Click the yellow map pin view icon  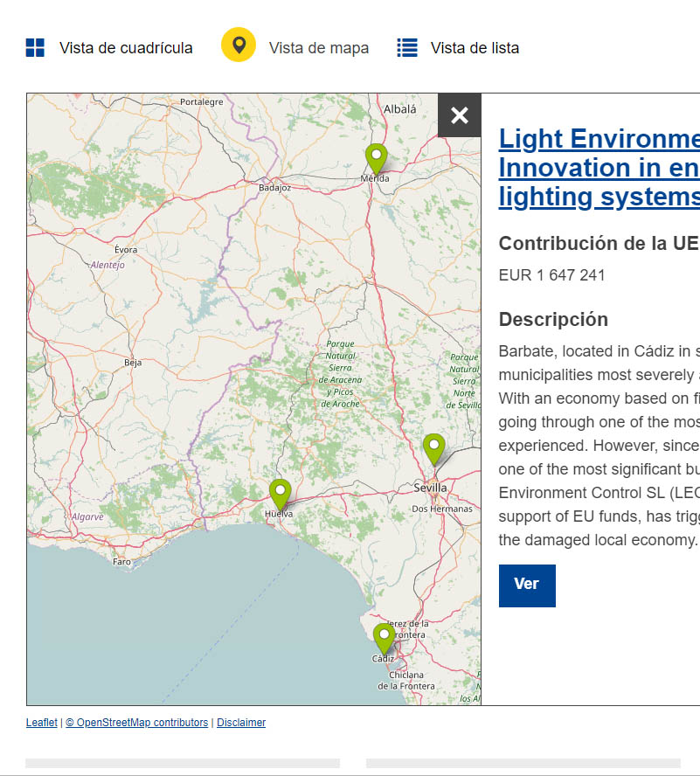coord(239,45)
